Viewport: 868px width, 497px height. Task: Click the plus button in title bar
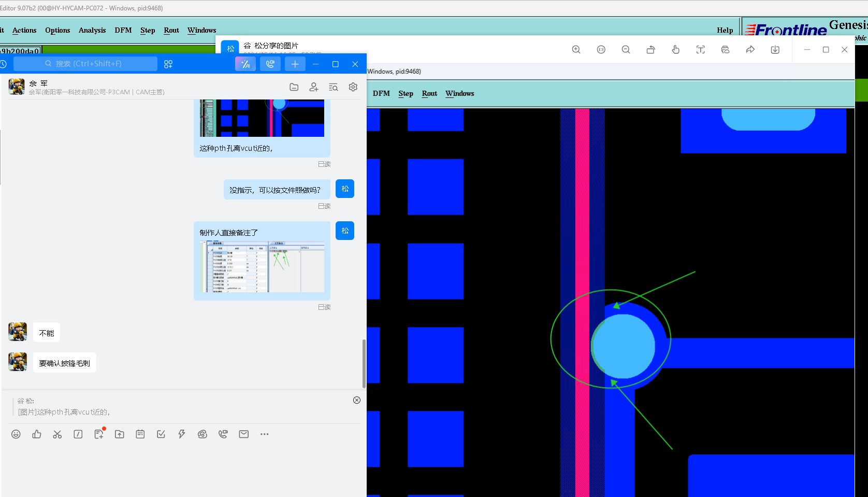pos(295,64)
